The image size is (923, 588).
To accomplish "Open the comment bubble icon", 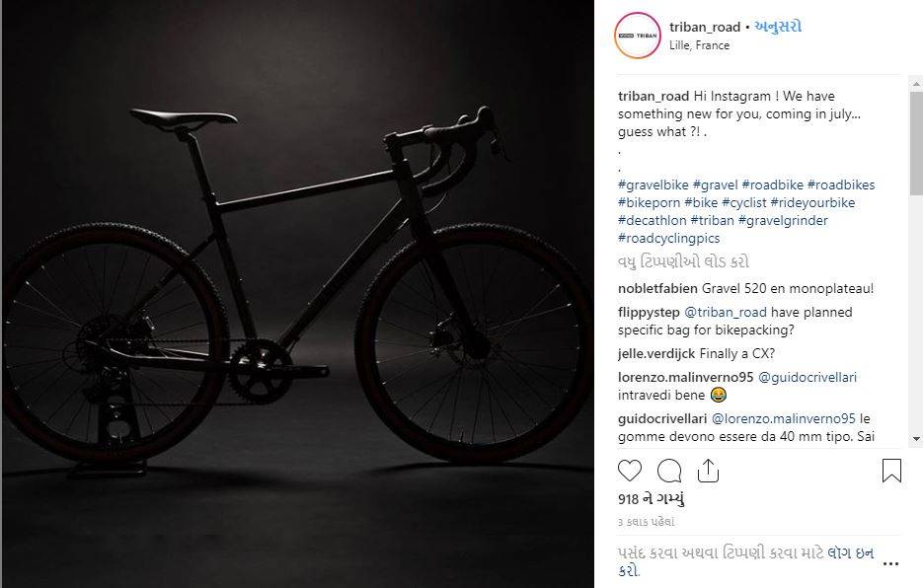I will click(668, 470).
